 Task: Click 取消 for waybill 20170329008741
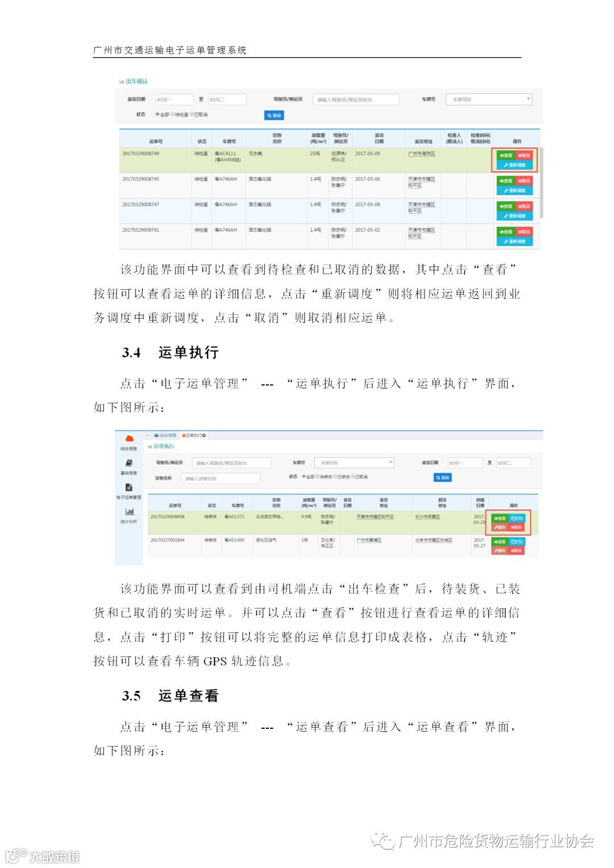click(x=524, y=232)
